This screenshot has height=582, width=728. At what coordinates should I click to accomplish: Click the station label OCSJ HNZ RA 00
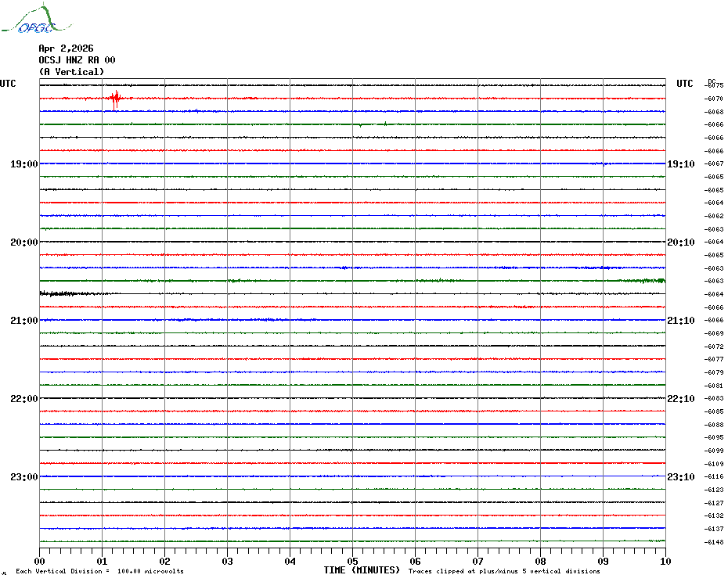[x=77, y=60]
